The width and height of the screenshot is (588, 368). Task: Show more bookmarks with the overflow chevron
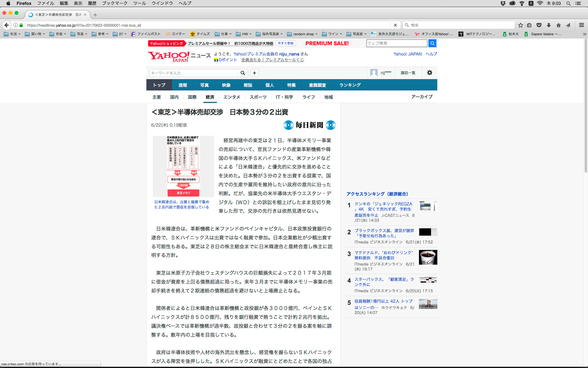point(584,34)
